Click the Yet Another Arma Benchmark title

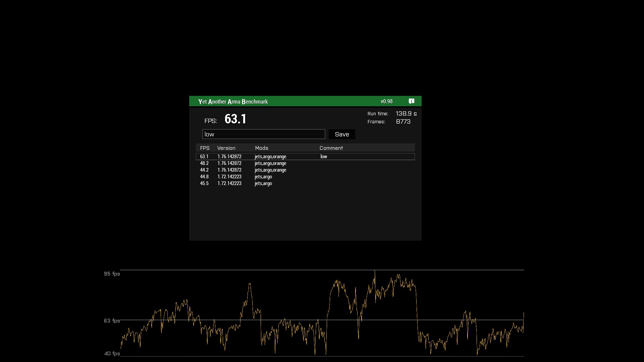[x=233, y=102]
